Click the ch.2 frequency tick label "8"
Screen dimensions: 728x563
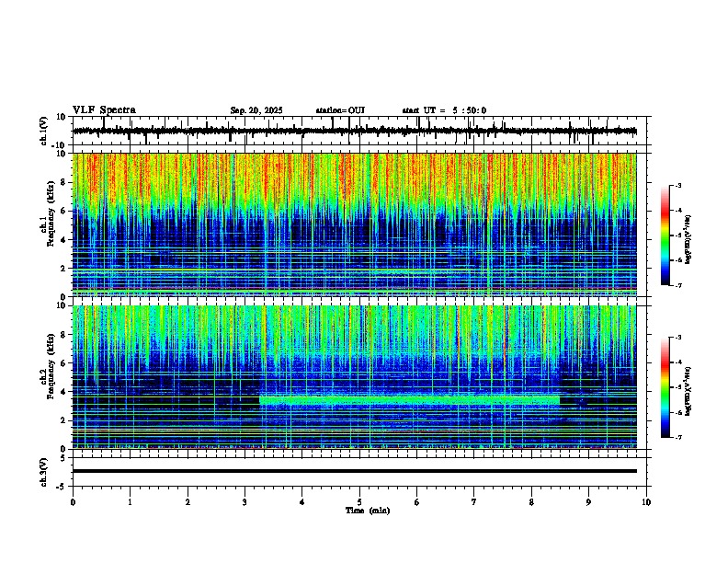click(64, 335)
